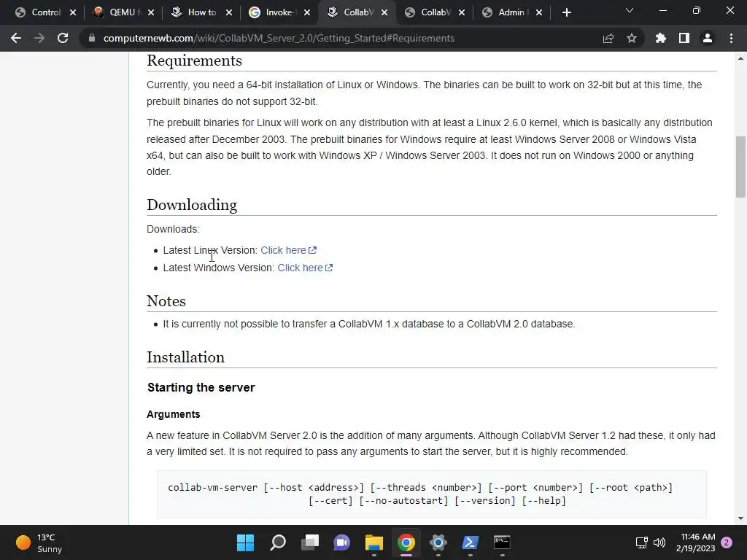
Task: View site info via the padlock icon
Action: tap(92, 38)
